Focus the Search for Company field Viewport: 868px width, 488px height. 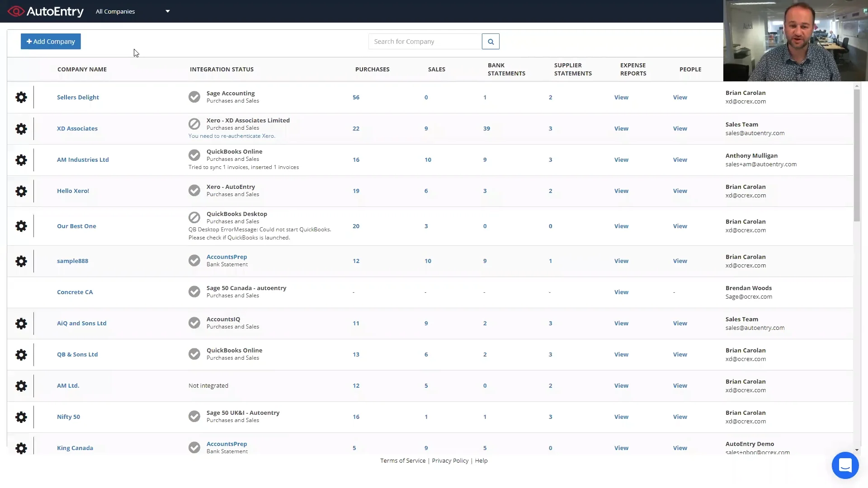425,42
